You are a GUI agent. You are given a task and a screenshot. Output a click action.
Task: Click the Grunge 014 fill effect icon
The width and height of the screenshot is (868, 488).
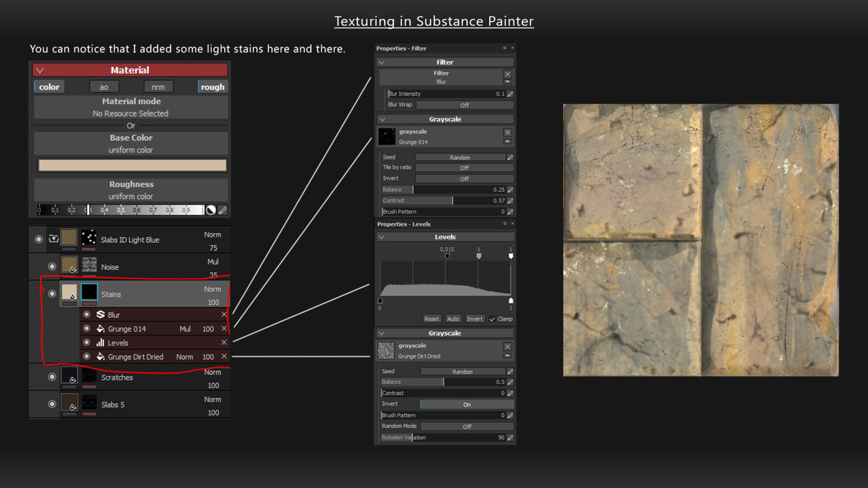point(100,329)
